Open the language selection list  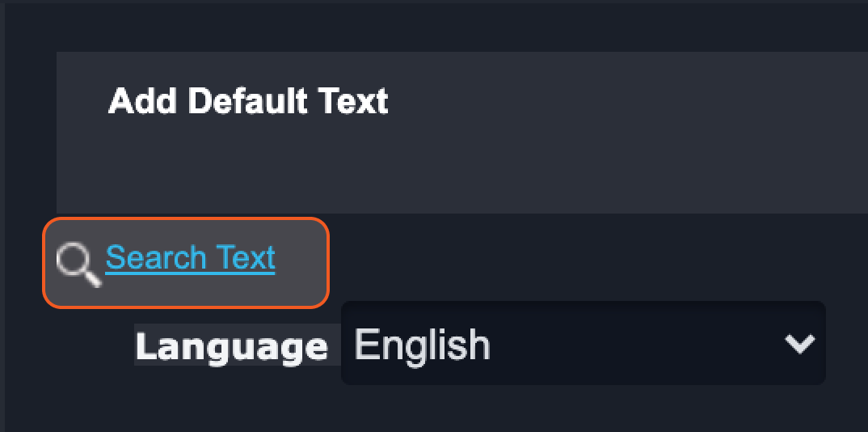[x=583, y=344]
